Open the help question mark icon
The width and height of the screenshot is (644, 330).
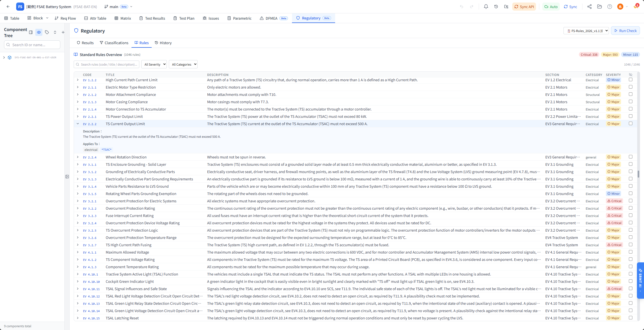pos(609,7)
